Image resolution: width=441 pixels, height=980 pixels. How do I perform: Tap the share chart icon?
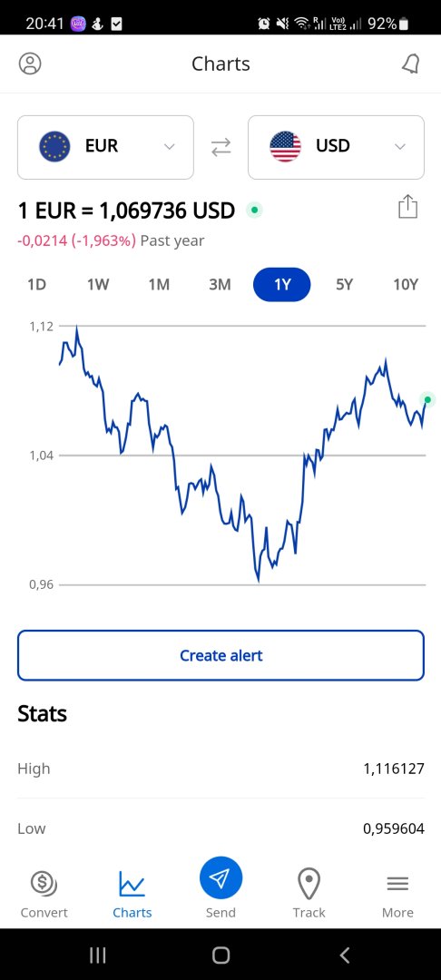(x=408, y=207)
